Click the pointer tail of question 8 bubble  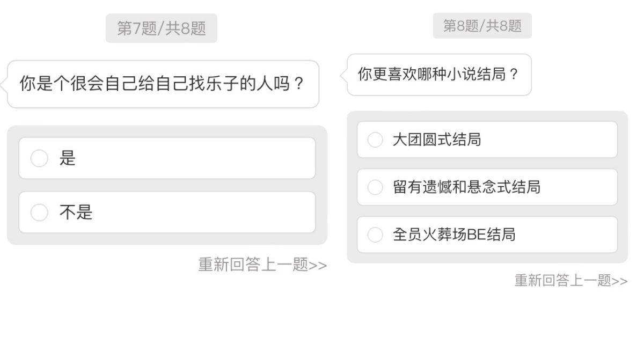[x=343, y=76]
